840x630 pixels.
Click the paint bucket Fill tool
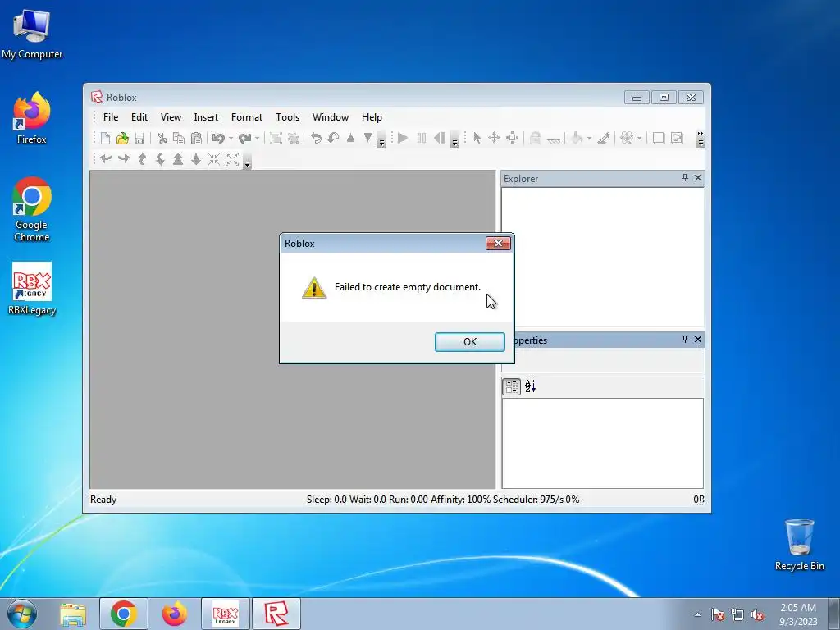(577, 138)
